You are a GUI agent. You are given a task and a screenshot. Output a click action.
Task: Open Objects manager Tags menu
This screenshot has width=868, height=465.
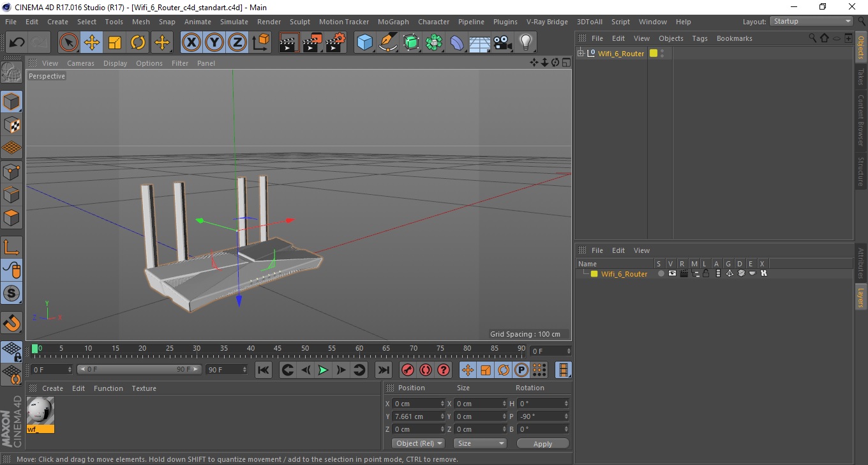pos(700,38)
